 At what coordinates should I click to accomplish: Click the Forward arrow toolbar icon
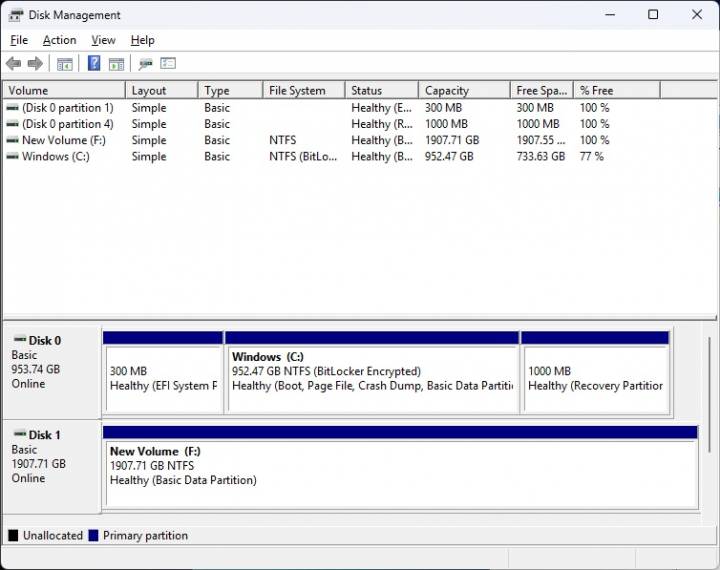pyautogui.click(x=35, y=64)
